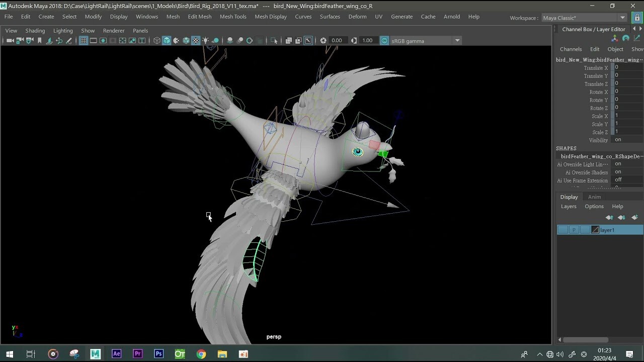644x362 pixels.
Task: Open the Maya Classic workspace dropdown
Action: point(623,18)
